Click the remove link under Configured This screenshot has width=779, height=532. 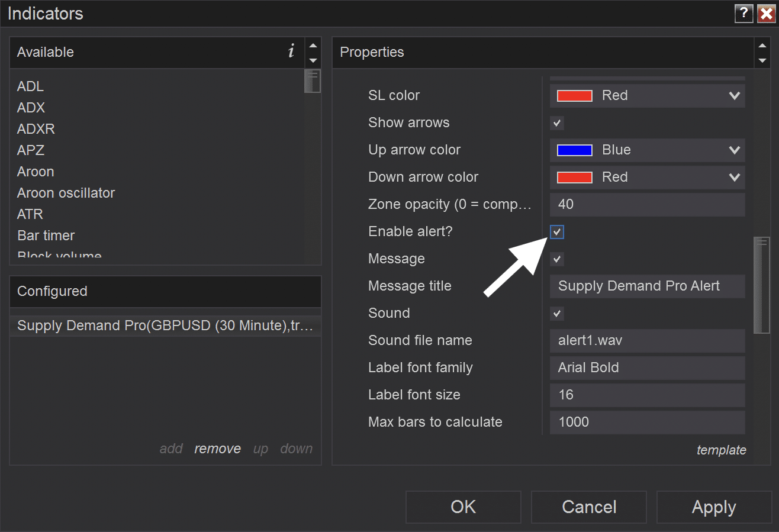tap(217, 449)
